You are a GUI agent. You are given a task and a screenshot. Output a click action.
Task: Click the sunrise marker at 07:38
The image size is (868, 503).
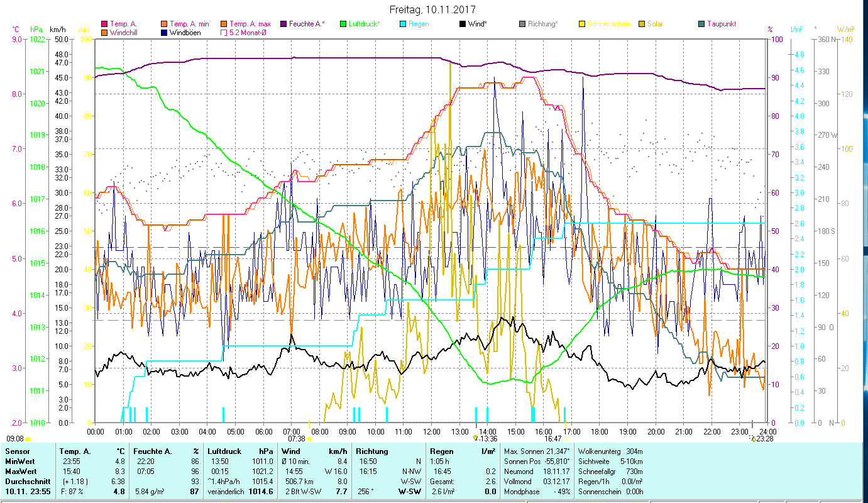[309, 439]
